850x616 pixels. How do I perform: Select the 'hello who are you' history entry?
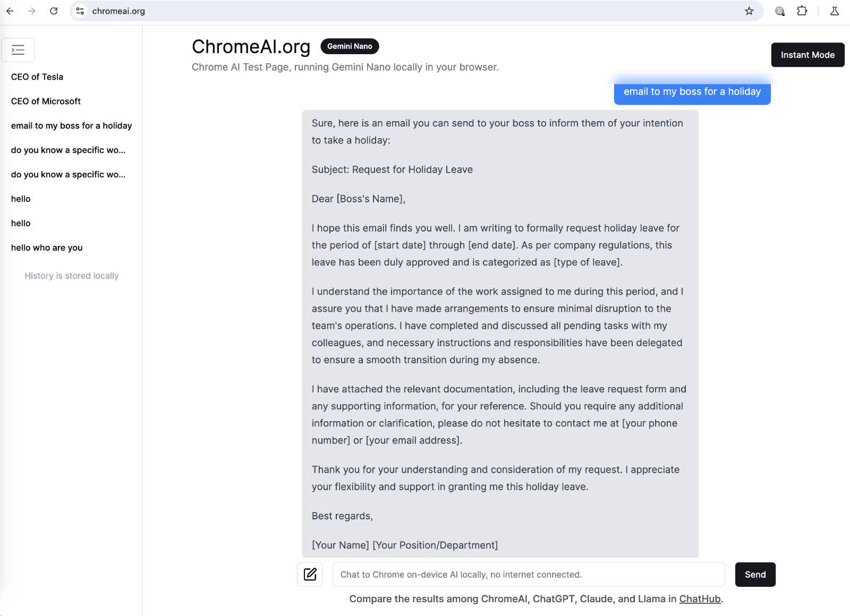click(x=47, y=247)
